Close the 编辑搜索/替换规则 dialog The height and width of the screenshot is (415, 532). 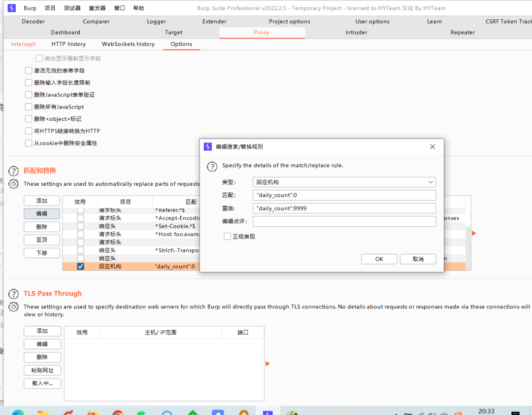click(x=432, y=147)
